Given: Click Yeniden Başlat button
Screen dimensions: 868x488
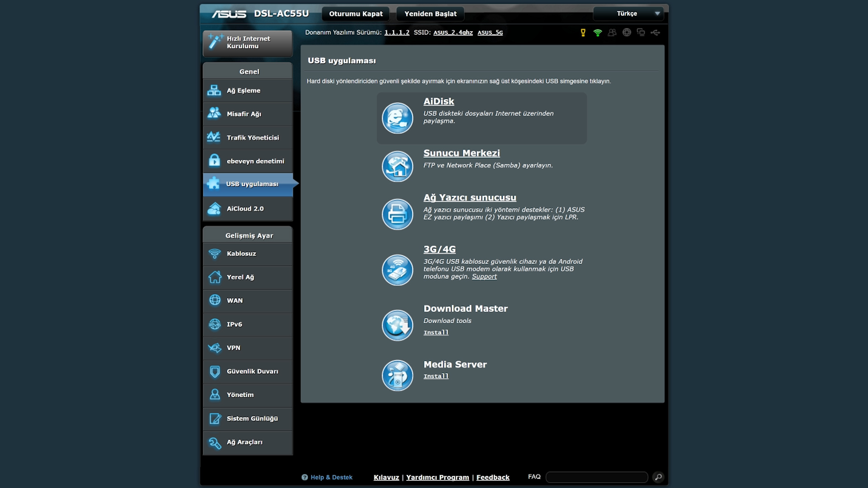Looking at the screenshot, I should [x=430, y=14].
